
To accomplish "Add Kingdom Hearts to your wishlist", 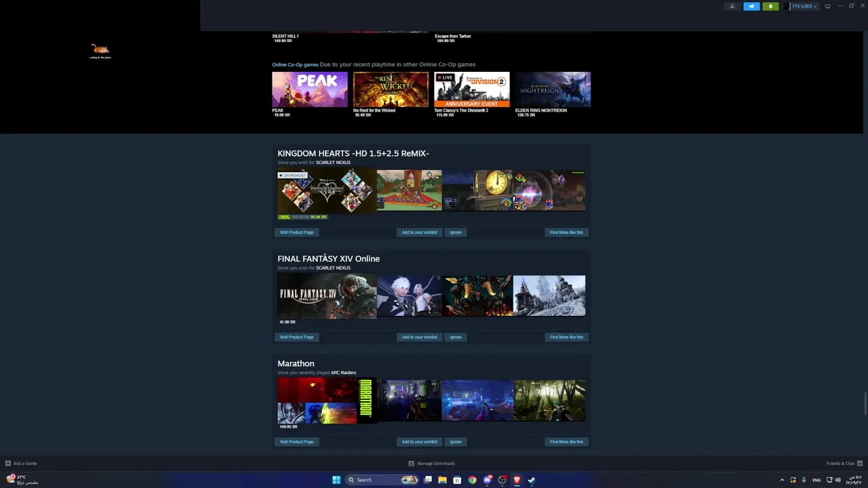I will click(x=419, y=232).
